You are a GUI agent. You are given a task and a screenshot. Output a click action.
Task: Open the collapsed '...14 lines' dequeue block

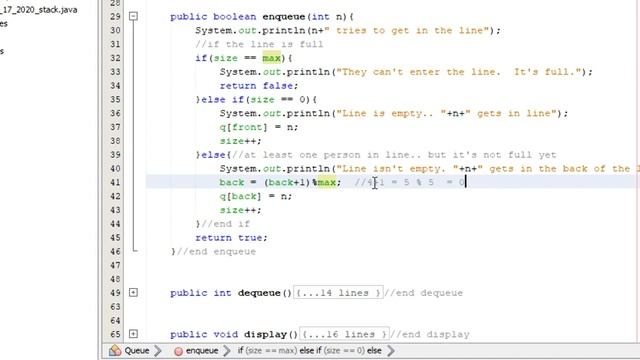(x=338, y=293)
